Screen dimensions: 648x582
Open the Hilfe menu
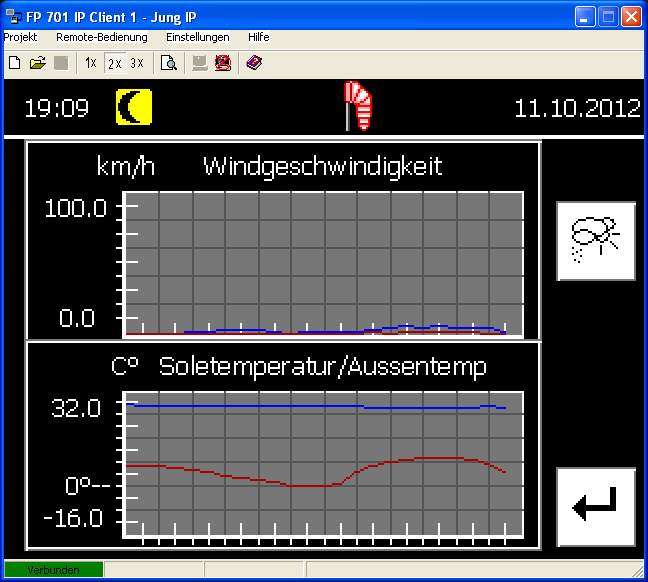[x=259, y=37]
